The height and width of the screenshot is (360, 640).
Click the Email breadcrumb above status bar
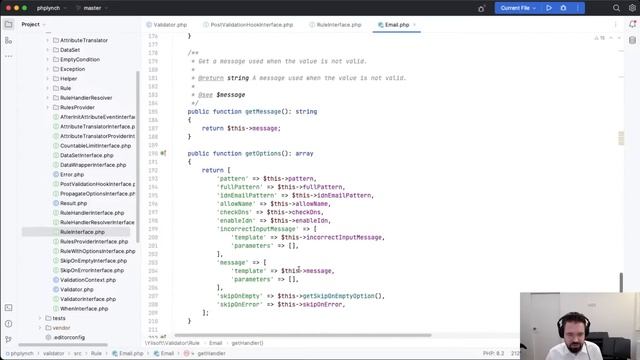216,343
